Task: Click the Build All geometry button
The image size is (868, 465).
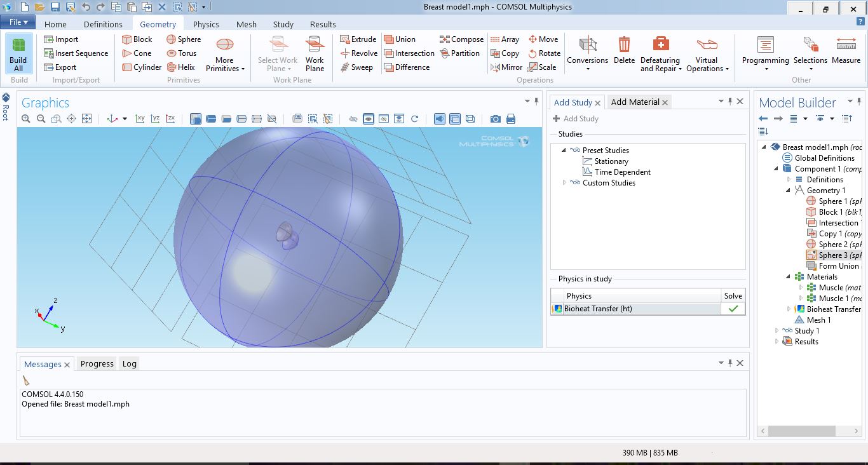Action: pos(18,54)
